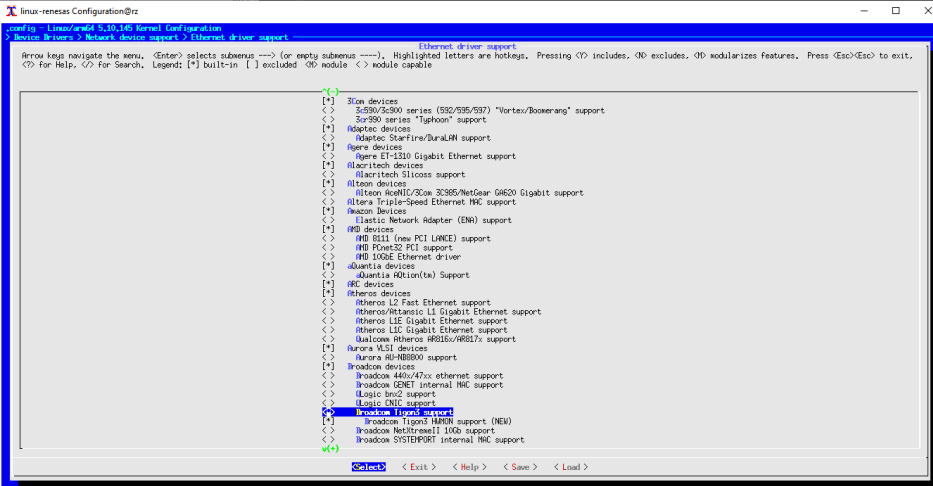Toggle the Amazon Devices checkbox
Screen dimensions: 933x486
pos(328,211)
